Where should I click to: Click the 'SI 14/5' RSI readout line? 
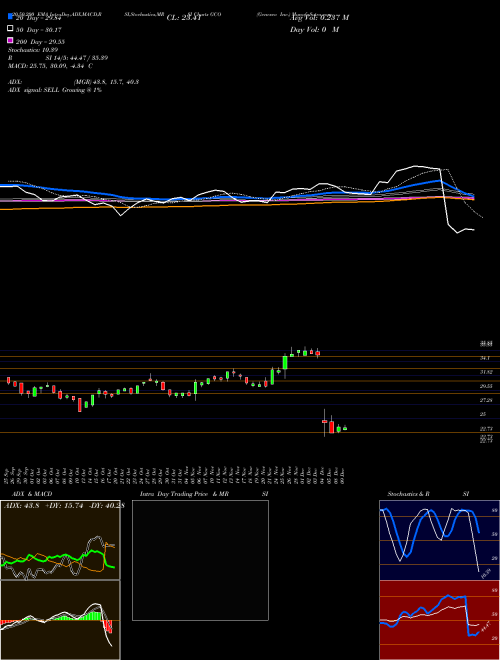click(x=77, y=58)
